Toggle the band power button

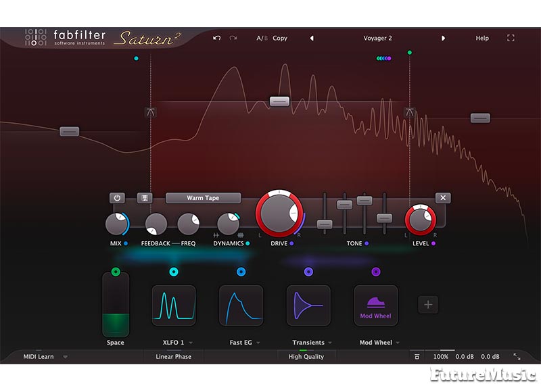[x=117, y=198]
